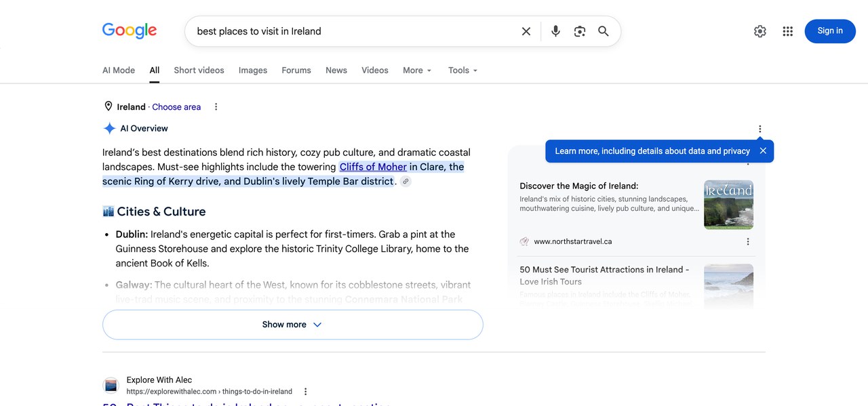Image resolution: width=868 pixels, height=406 pixels.
Task: Open explorewithalec.com things-to-do-in-ireland URL
Action: pos(210,391)
